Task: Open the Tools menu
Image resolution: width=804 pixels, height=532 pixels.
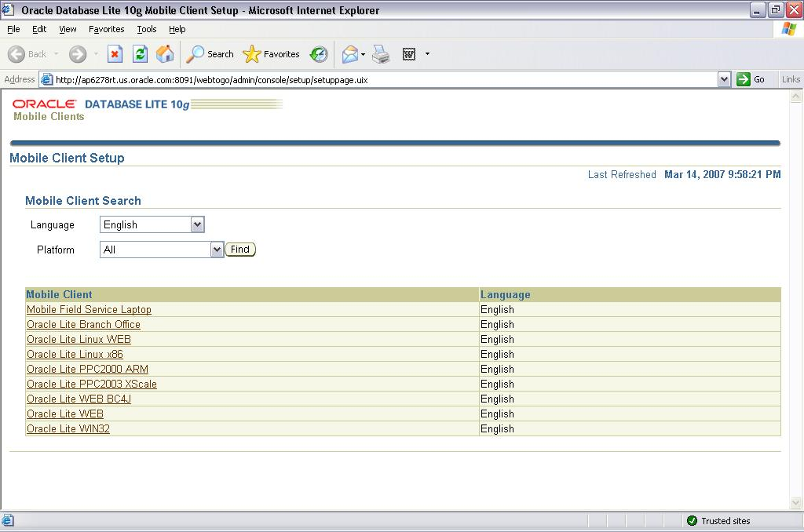Action: (147, 29)
